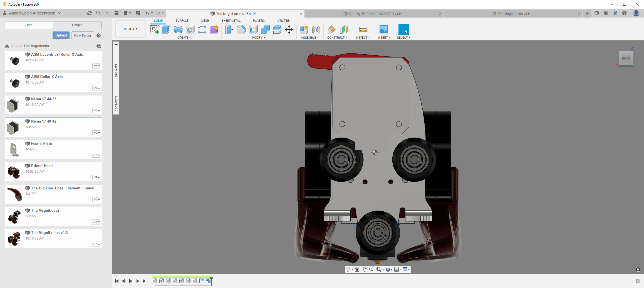
Task: Activate the Move/Copy tool
Action: click(289, 30)
